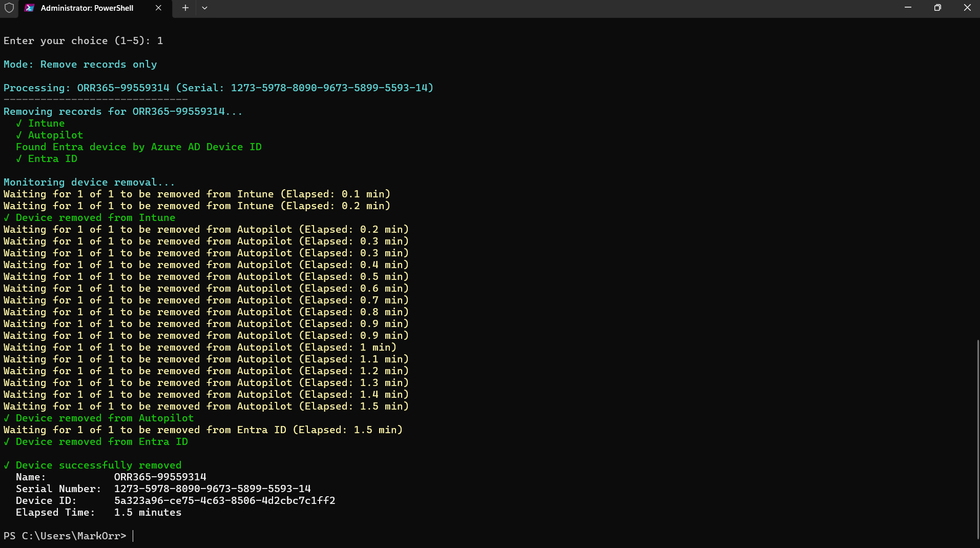Select the Administrator: PowerShell tab title

click(87, 8)
